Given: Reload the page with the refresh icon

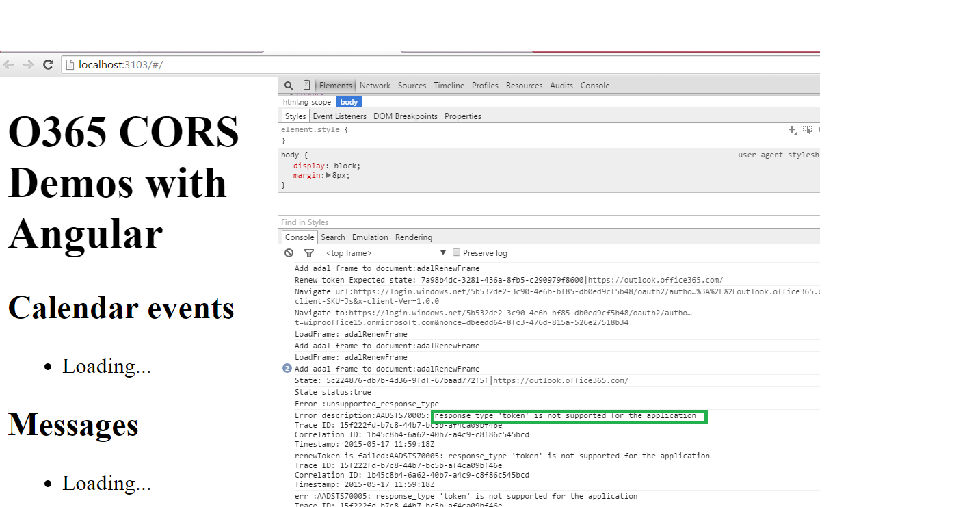Looking at the screenshot, I should [48, 65].
